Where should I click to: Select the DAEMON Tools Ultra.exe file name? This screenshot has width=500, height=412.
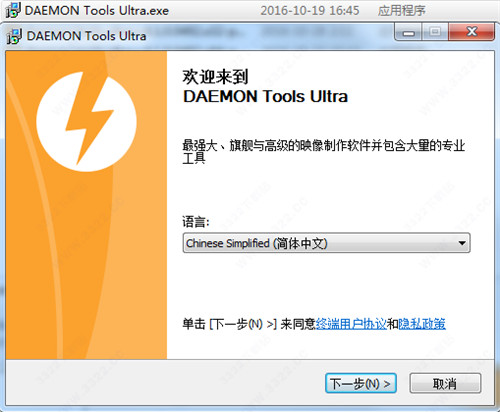click(97, 10)
